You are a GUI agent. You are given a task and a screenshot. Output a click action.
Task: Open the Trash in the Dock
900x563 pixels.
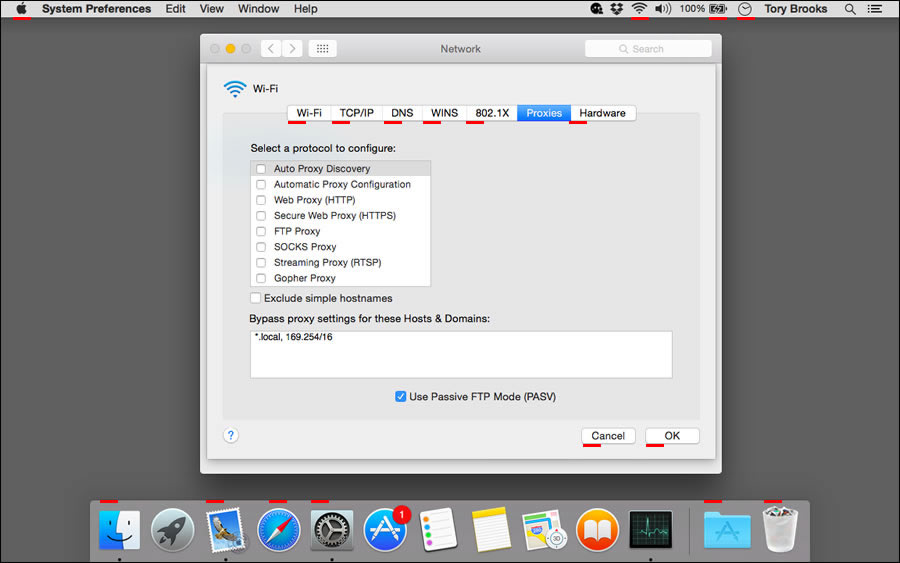click(x=780, y=530)
